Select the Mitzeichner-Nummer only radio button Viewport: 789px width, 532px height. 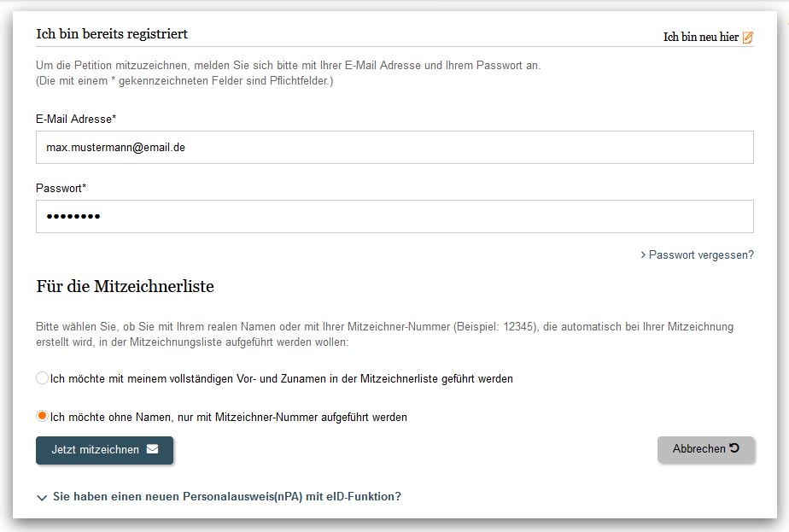tap(42, 417)
